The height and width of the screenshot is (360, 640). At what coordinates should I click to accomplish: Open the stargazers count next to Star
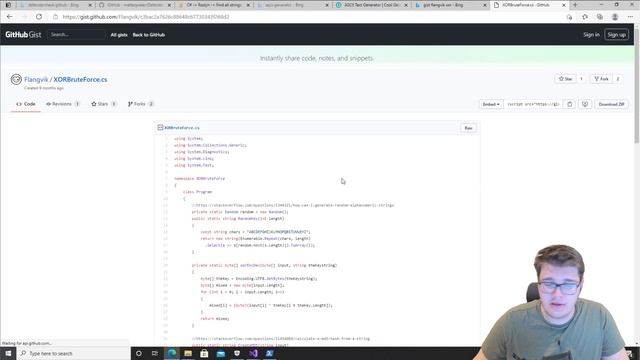pos(581,79)
